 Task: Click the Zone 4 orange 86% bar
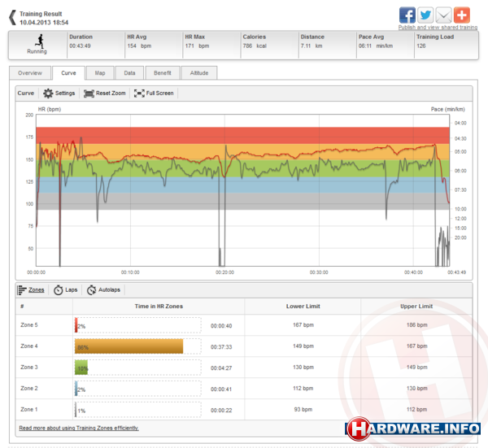coord(129,346)
